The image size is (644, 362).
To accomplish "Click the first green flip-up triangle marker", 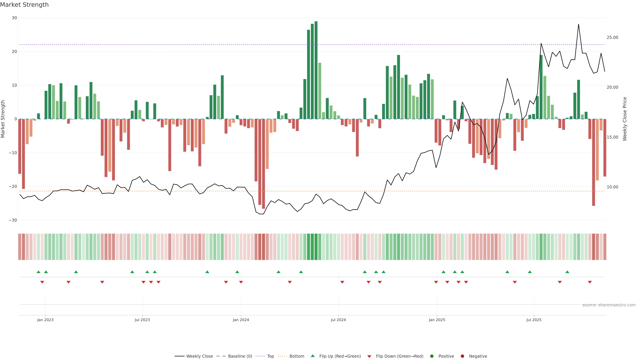I will [39, 272].
